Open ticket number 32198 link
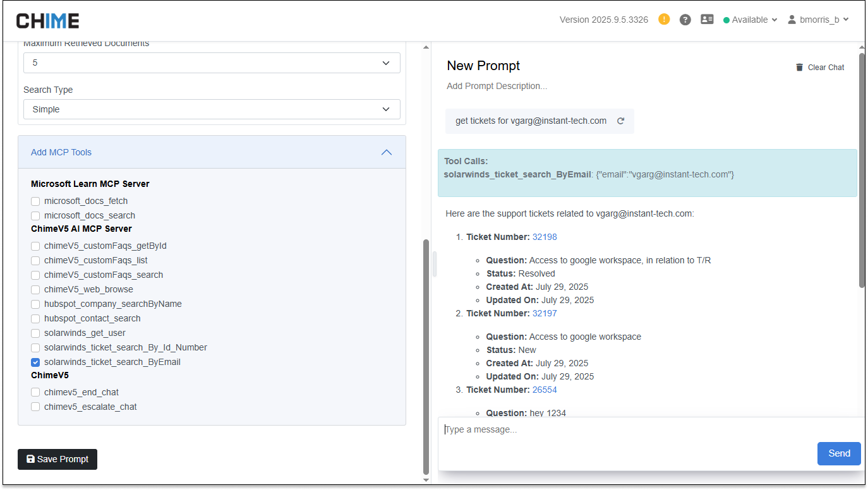Image resolution: width=868 pixels, height=490 pixels. [545, 237]
